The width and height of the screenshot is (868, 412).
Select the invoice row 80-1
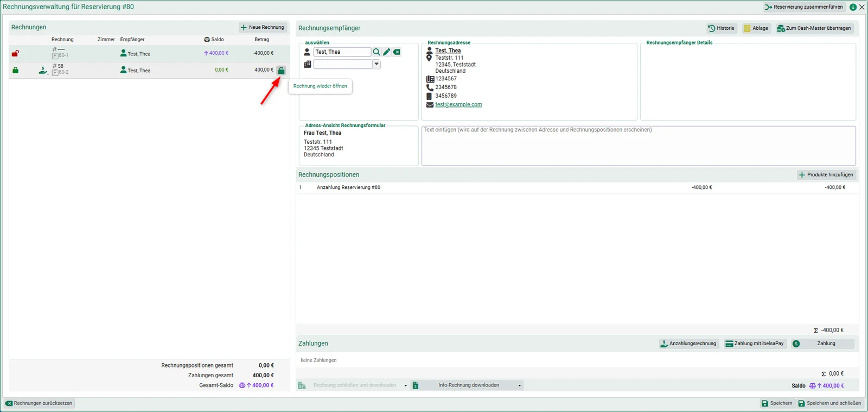point(149,53)
